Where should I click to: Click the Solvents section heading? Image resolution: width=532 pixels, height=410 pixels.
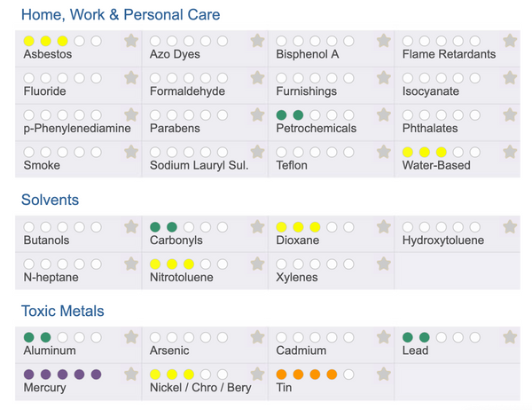(50, 201)
